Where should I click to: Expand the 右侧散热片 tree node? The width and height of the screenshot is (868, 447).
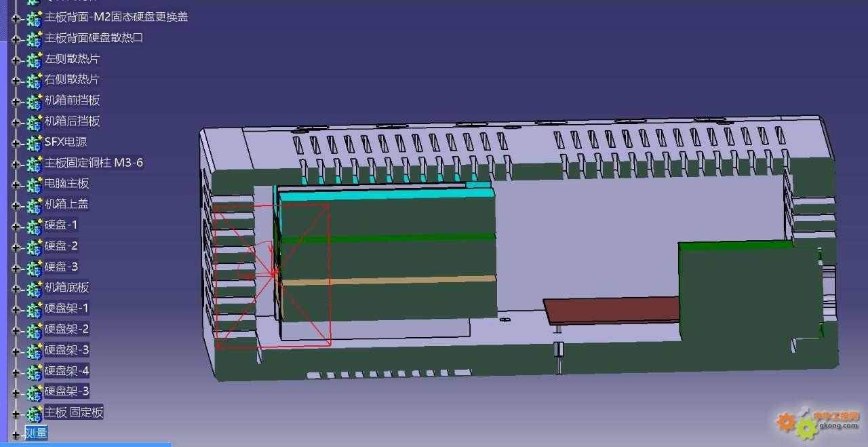[16, 81]
